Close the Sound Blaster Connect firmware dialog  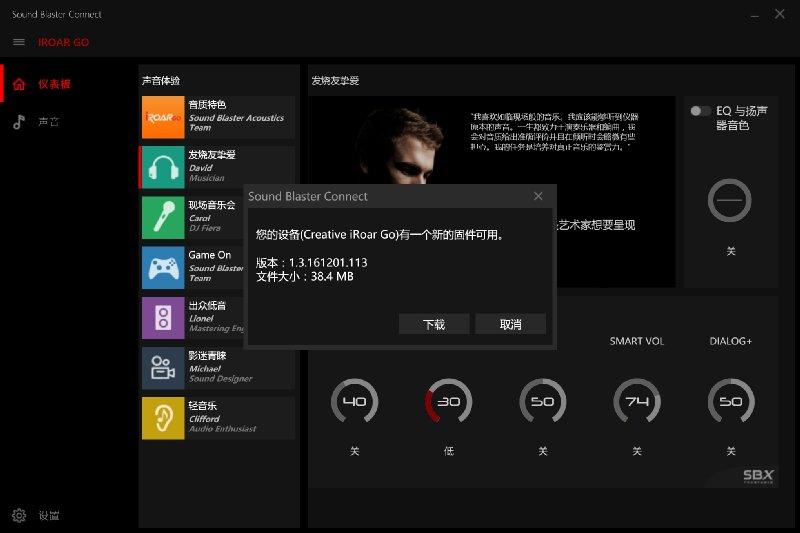(x=538, y=196)
